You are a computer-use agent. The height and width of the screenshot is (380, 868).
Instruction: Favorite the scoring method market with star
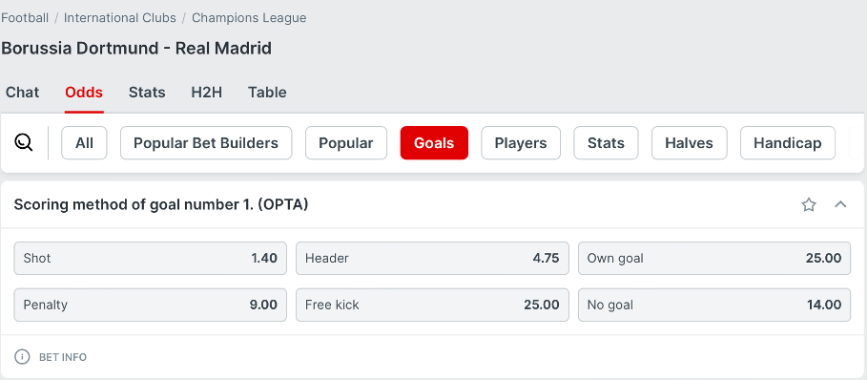809,205
